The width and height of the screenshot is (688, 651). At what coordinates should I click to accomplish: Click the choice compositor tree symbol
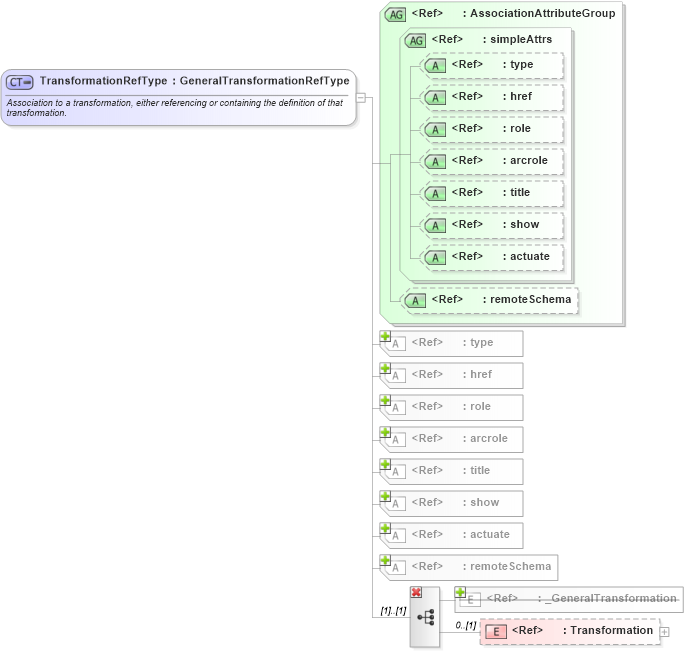coord(426,617)
